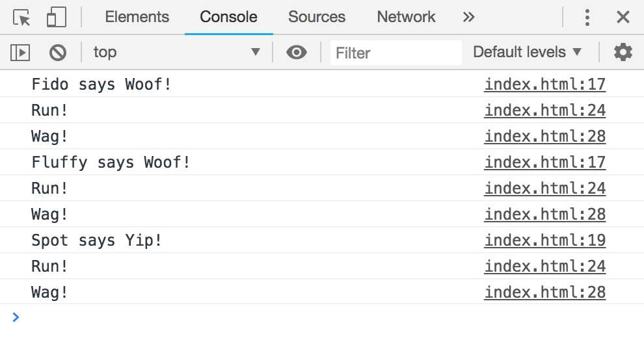Viewport: 644px width, 364px height.
Task: Toggle the device toolbar icon
Action: [57, 18]
